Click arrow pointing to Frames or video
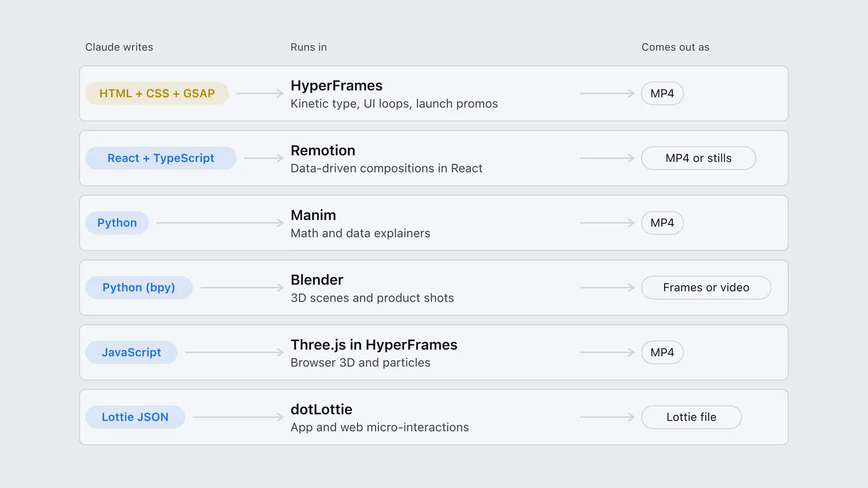This screenshot has width=868, height=488. (607, 287)
